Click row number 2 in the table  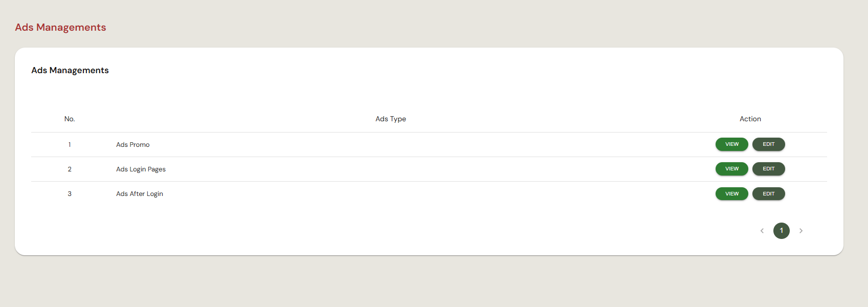point(70,169)
